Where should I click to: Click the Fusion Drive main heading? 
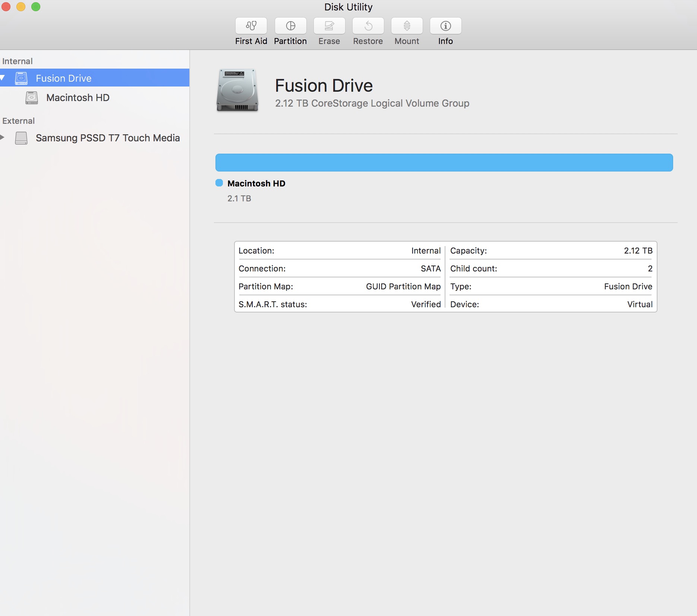pos(324,85)
